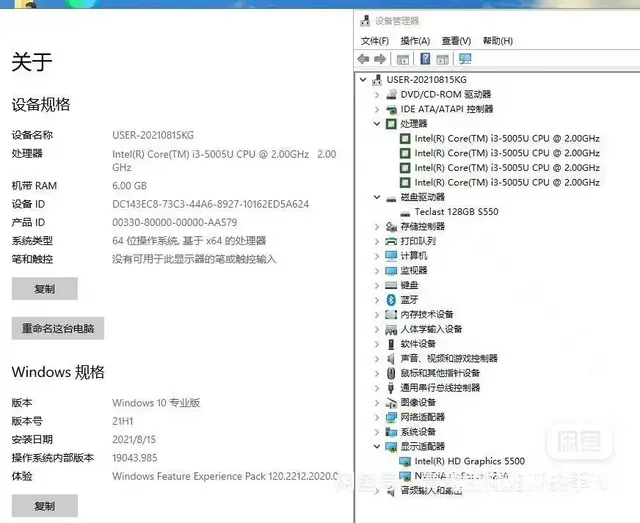This screenshot has height=523, width=640.
Task: Select the DVD/CD-ROM drive icon
Action: coord(391,94)
